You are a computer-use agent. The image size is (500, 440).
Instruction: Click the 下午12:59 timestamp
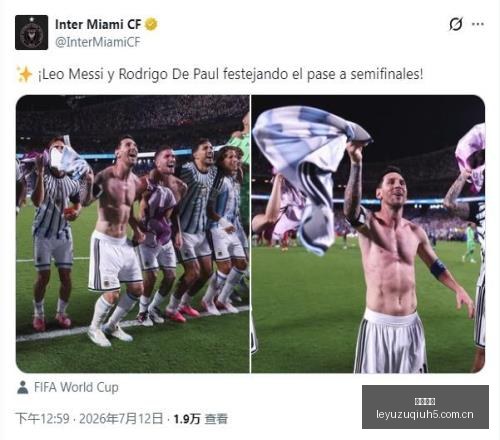point(43,419)
